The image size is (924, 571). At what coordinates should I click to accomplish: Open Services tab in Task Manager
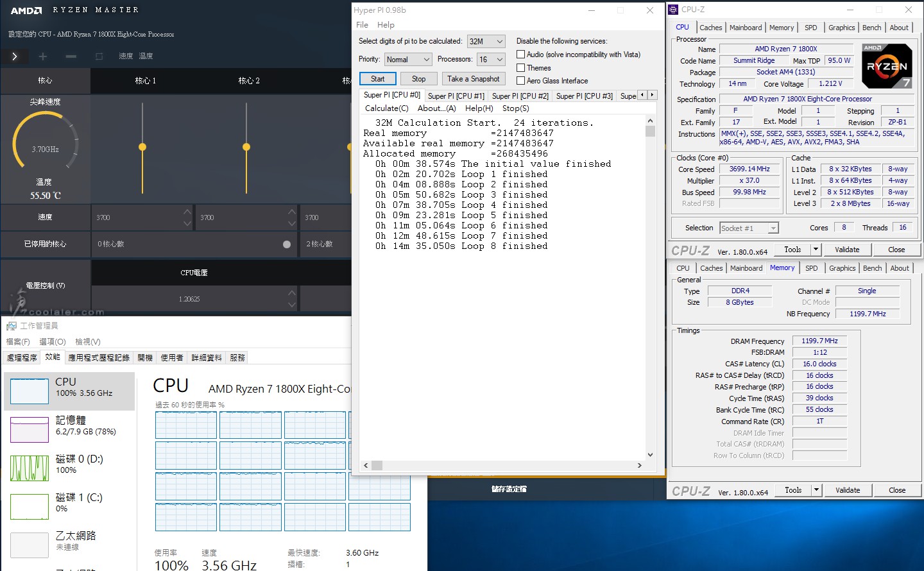point(237,358)
